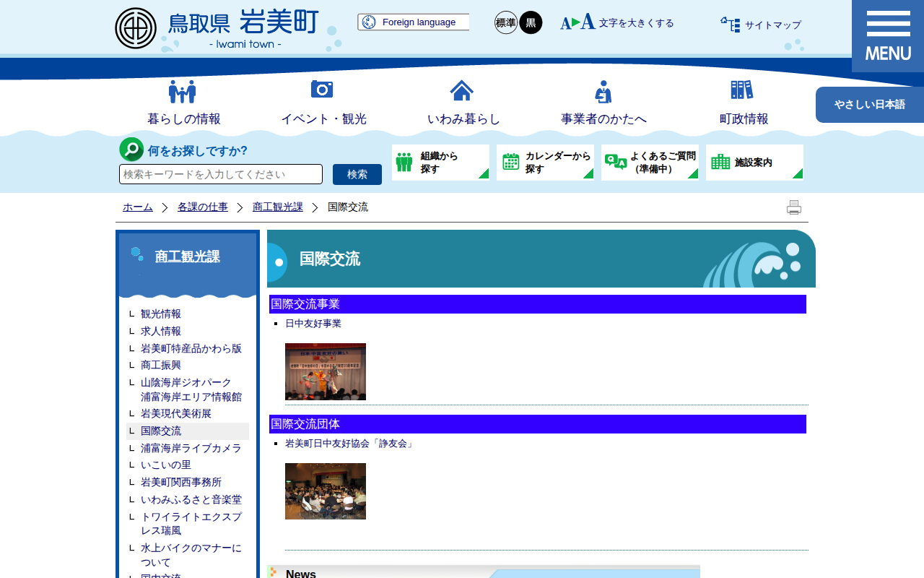Click the やさしい日本語 button
The width and height of the screenshot is (924, 578).
[x=870, y=105]
